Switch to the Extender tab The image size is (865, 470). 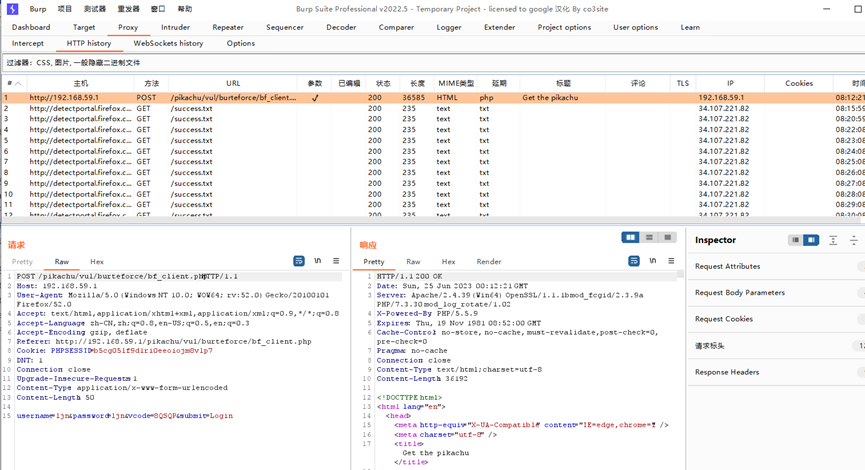click(x=499, y=27)
